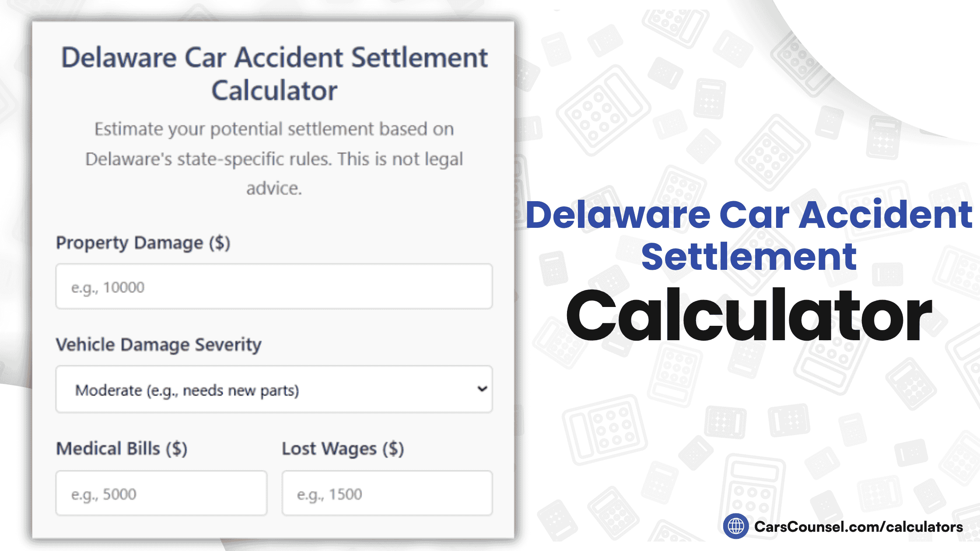This screenshot has width=980, height=551.
Task: Focus the Medical Bills ($) input box
Action: [x=161, y=492]
